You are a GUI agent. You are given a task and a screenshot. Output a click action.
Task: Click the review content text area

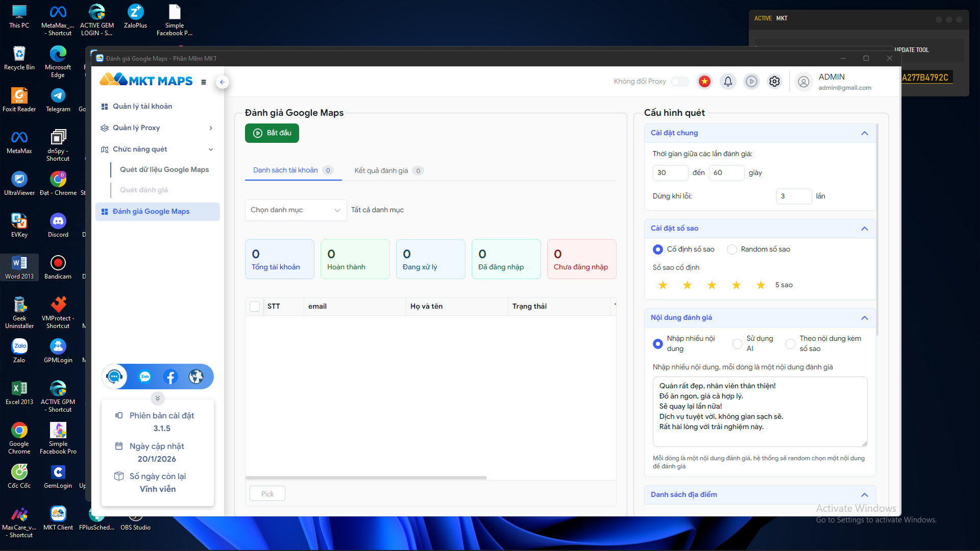tap(760, 412)
